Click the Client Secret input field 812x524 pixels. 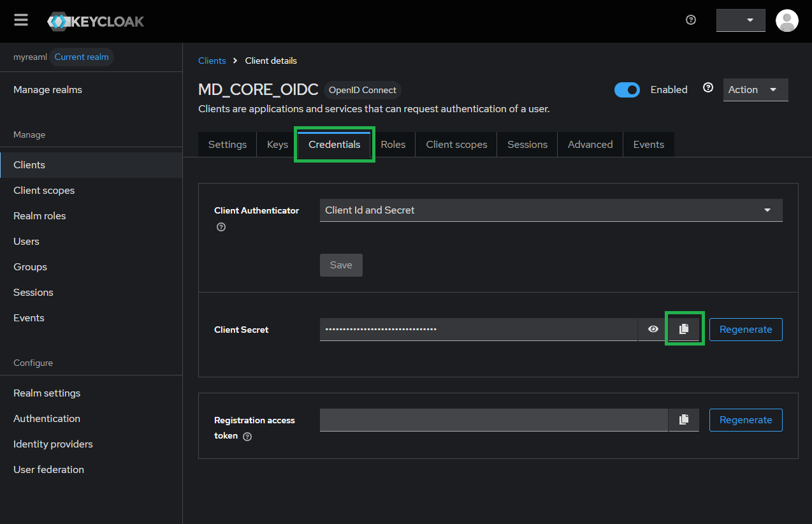point(478,330)
